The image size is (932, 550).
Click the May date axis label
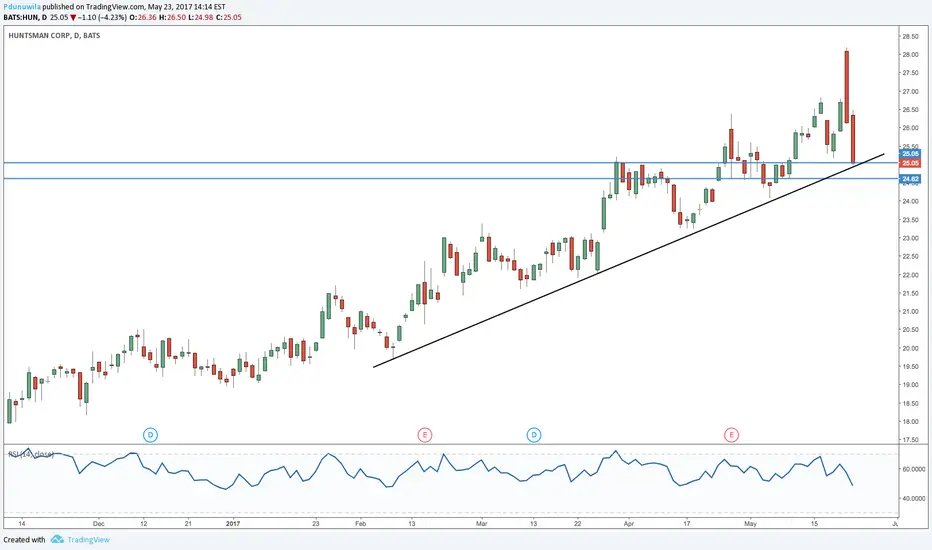[x=751, y=524]
